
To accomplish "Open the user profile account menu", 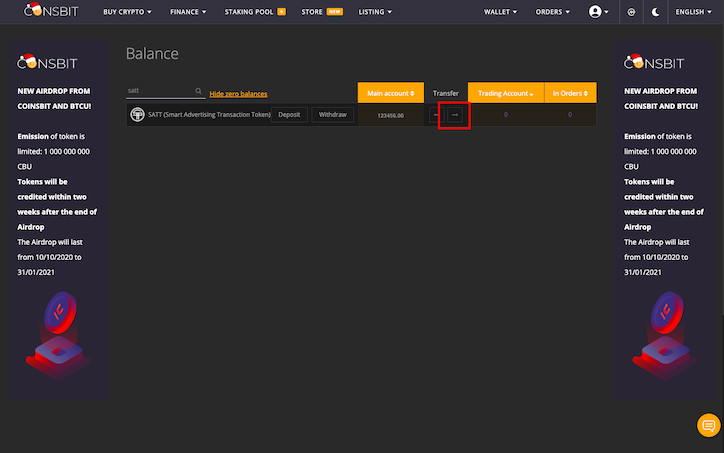I will coord(598,12).
